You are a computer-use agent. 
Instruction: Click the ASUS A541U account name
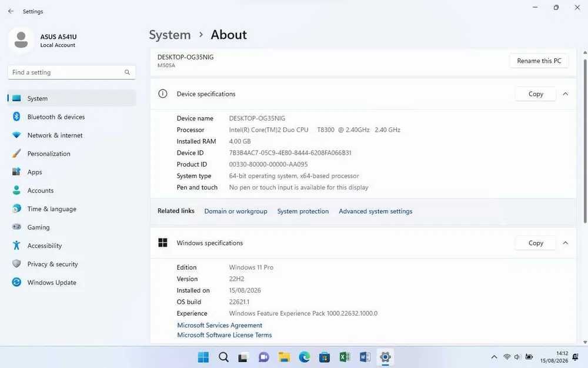tap(58, 37)
